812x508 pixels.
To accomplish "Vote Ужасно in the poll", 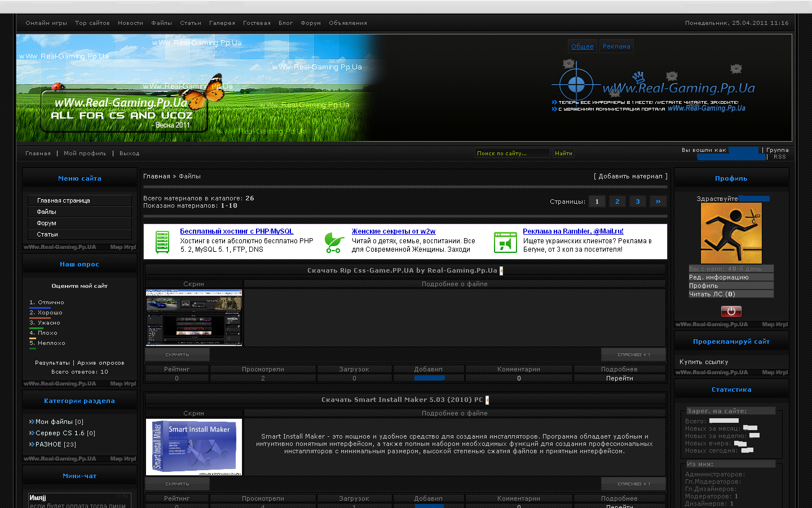I will pyautogui.click(x=49, y=323).
